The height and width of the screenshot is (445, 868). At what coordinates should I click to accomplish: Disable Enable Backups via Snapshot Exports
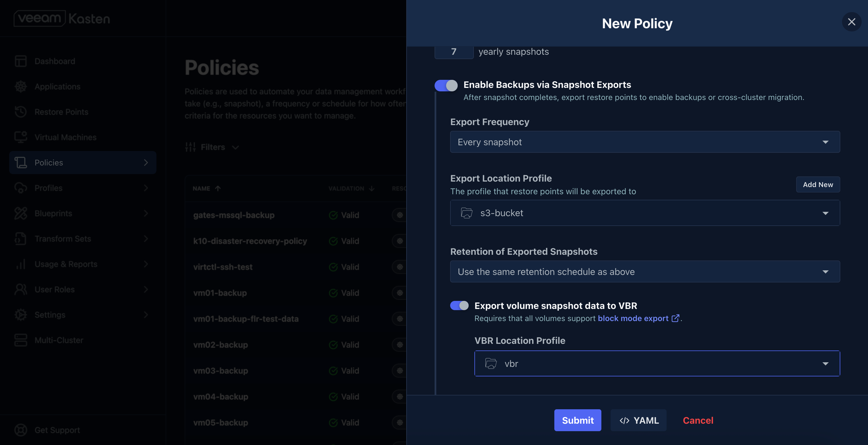pos(446,86)
